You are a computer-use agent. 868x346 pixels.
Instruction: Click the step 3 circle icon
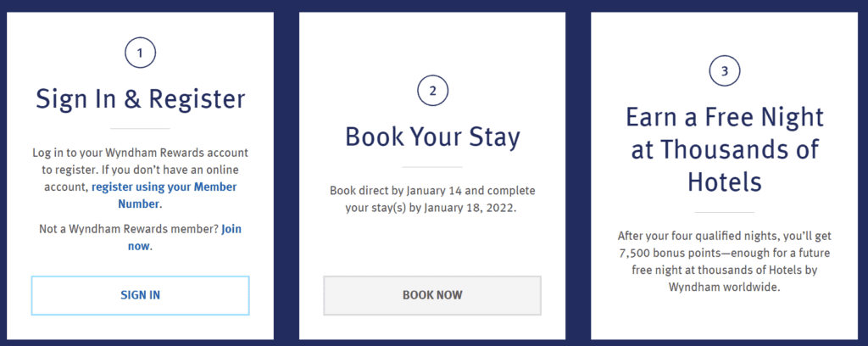[x=723, y=71]
